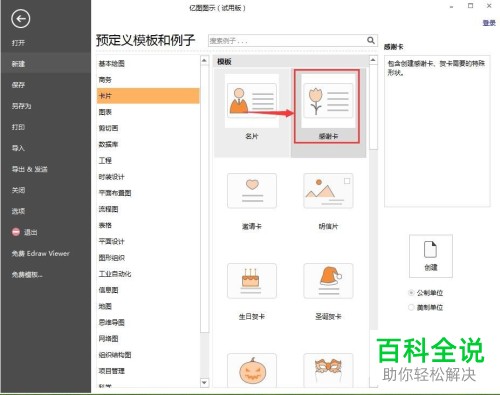
Task: Select the 基本绘图 category
Action: 111,63
